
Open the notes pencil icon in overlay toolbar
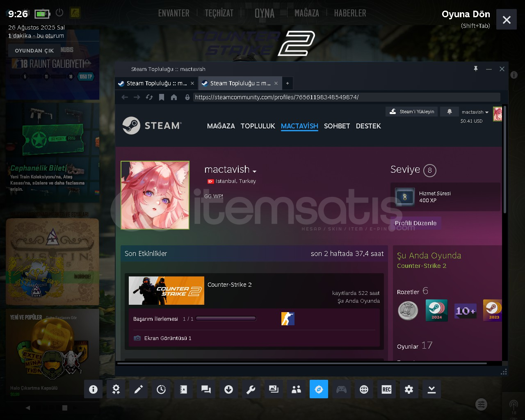point(138,389)
